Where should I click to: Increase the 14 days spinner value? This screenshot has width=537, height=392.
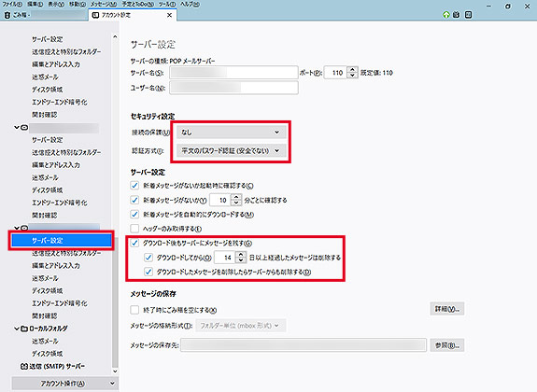point(241,255)
